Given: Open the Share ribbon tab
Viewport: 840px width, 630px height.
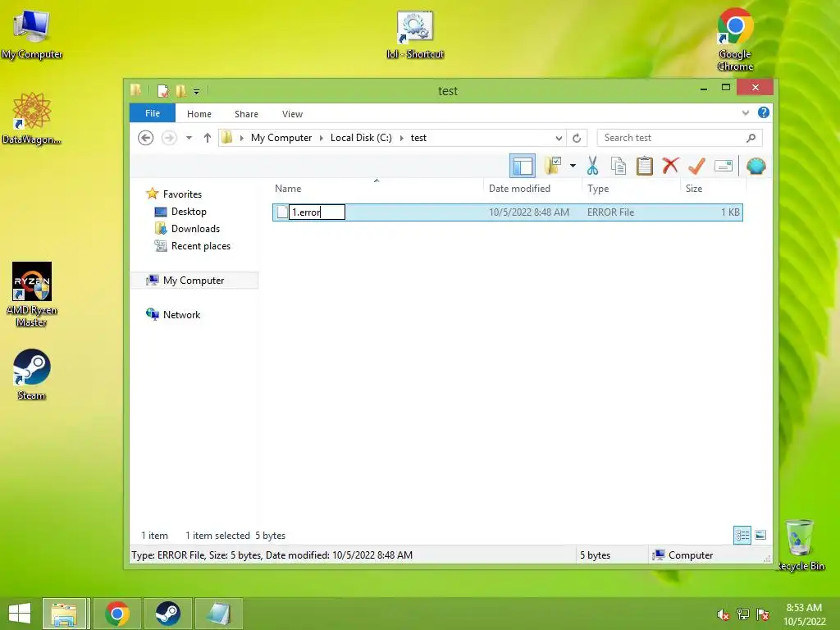Looking at the screenshot, I should pos(246,113).
